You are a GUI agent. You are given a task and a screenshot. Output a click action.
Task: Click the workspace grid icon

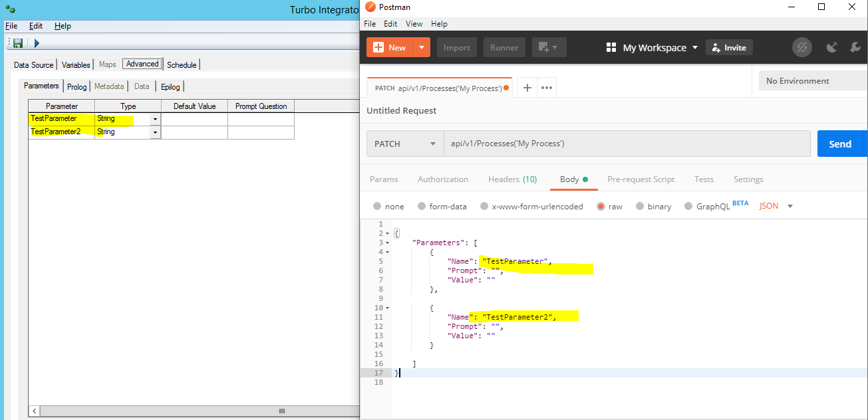(611, 48)
